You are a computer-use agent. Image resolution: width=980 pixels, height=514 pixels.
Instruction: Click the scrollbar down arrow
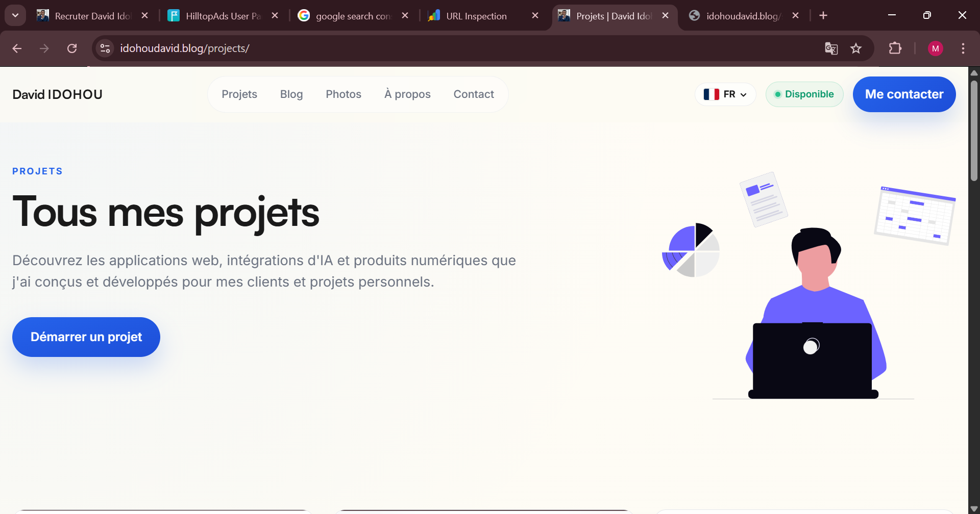(974, 509)
